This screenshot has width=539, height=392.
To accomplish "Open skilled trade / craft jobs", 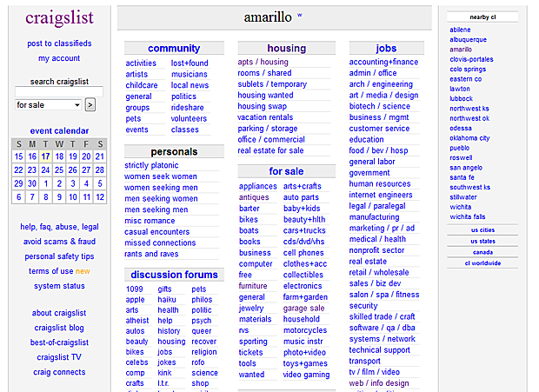I will pyautogui.click(x=382, y=316).
